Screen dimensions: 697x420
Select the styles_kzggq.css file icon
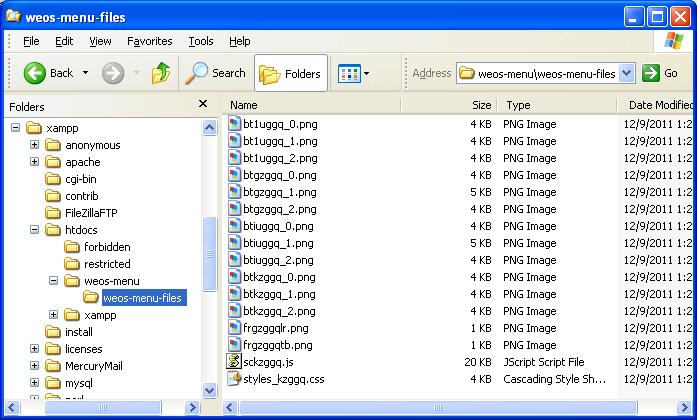click(235, 379)
